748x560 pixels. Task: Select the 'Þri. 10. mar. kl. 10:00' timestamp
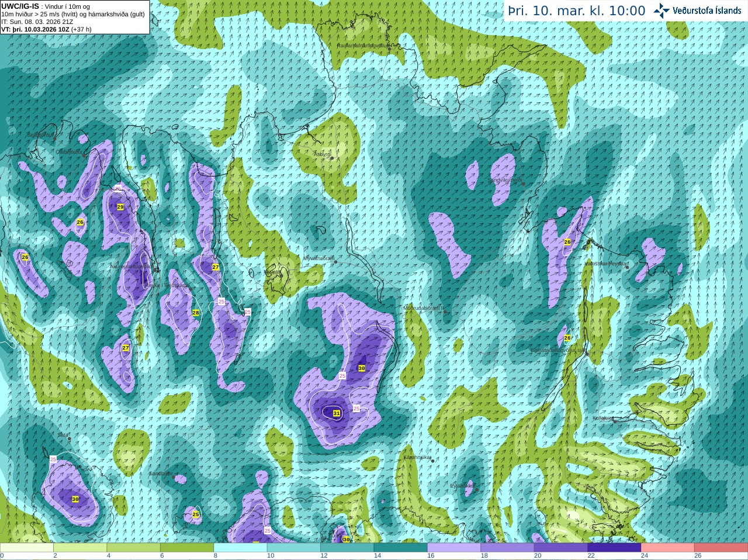577,11
